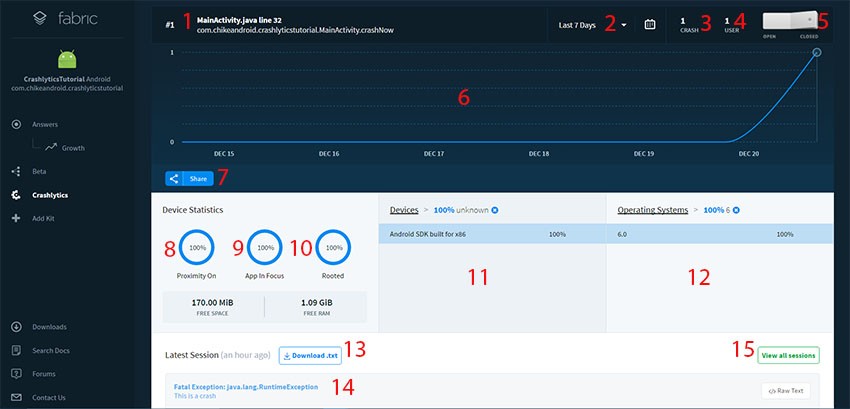Click the Proximity On 100% ring
This screenshot has height=409, width=850.
coord(197,247)
